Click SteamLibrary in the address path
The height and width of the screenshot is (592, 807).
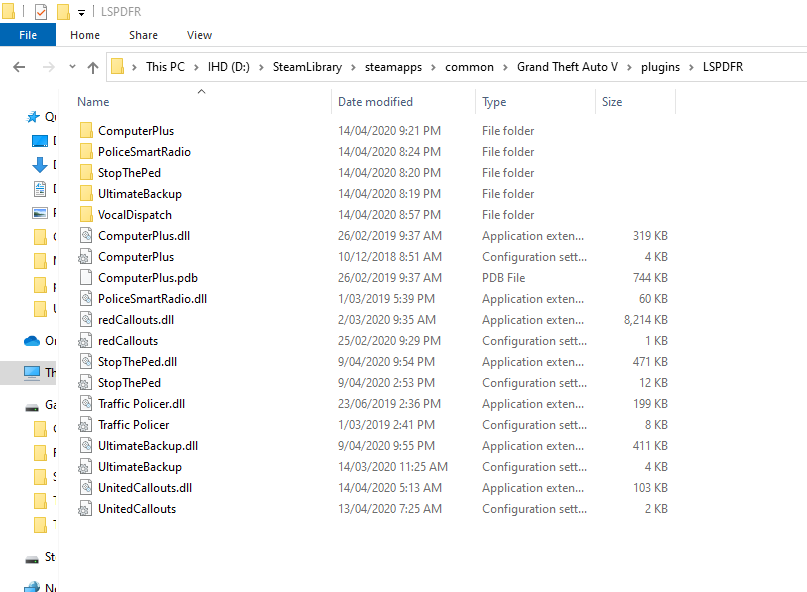(307, 67)
